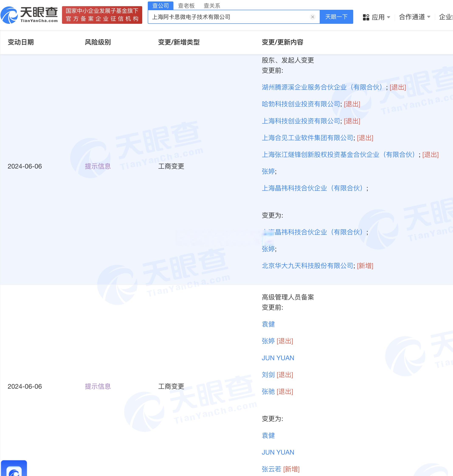Switch to 查关系 tab
Image resolution: width=453 pixels, height=476 pixels.
point(212,6)
